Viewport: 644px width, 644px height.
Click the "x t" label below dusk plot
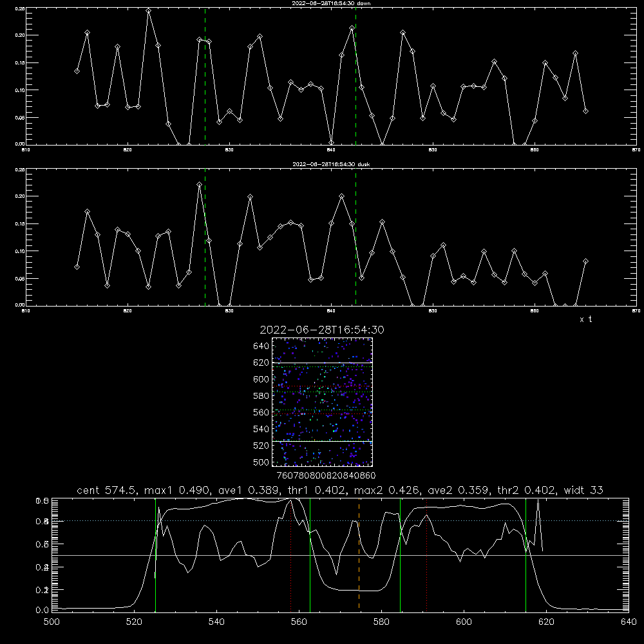585,319
